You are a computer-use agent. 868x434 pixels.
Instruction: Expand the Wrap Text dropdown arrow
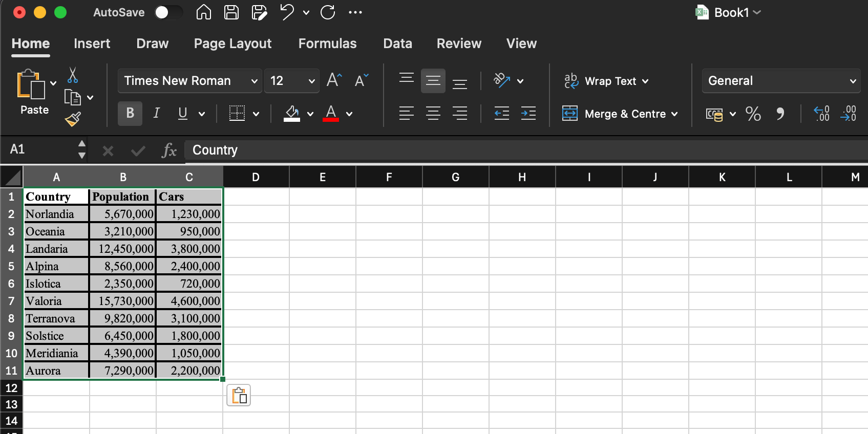point(645,81)
